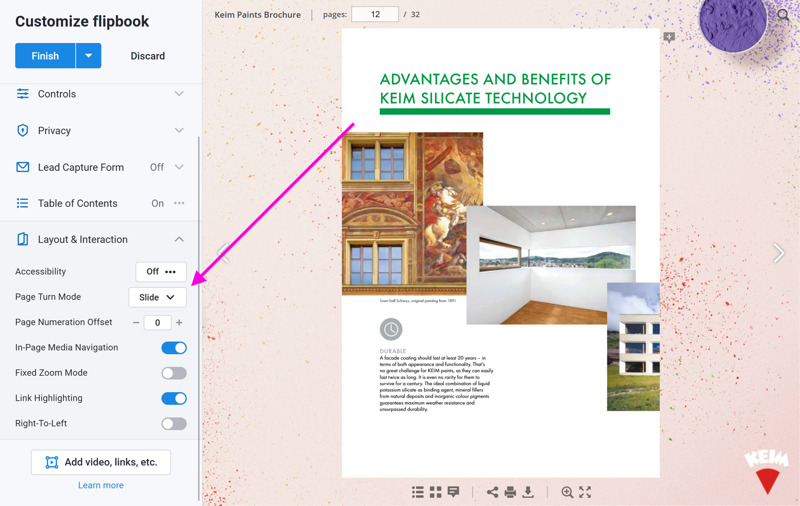
Task: Open the Learn more link
Action: pos(101,485)
